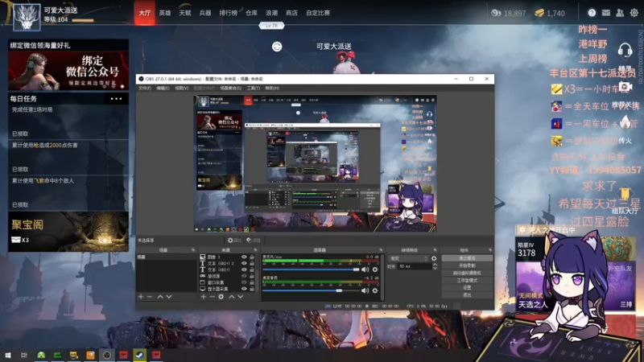Toggle lock on the 文本 (GDI+) 2 source
Screen dimensions: 644x362
[252, 264]
